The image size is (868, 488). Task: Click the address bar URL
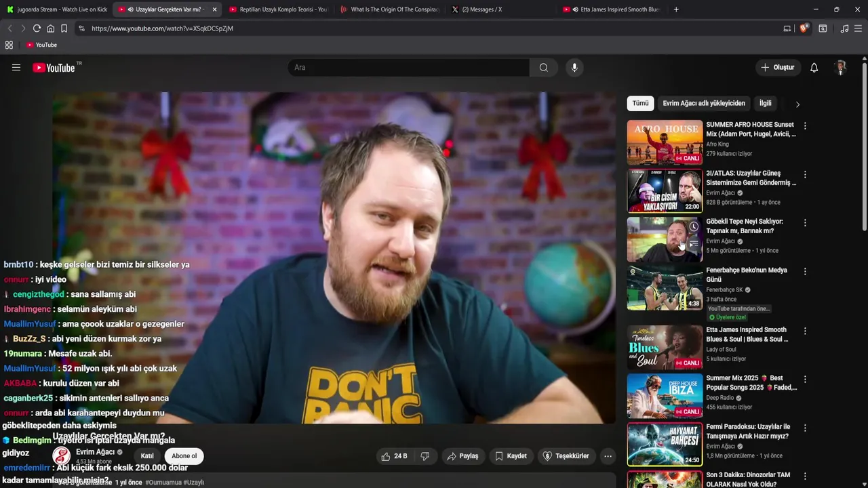[162, 28]
